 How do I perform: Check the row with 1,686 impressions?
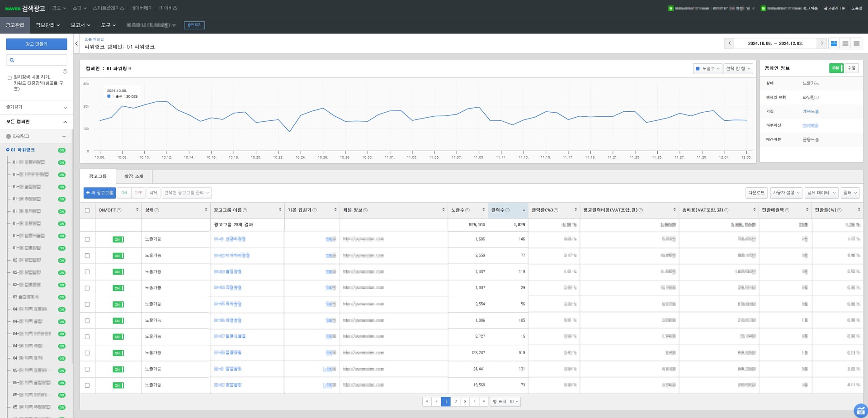pos(87,239)
